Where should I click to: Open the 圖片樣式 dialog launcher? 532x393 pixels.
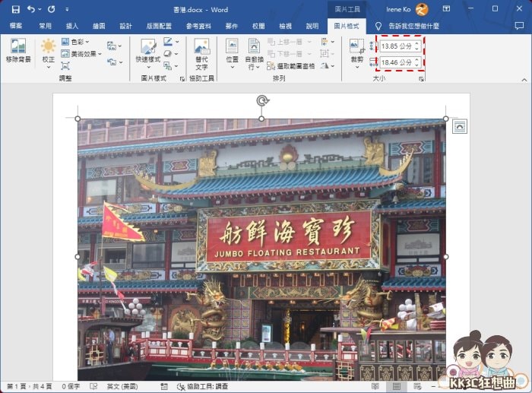coord(182,79)
